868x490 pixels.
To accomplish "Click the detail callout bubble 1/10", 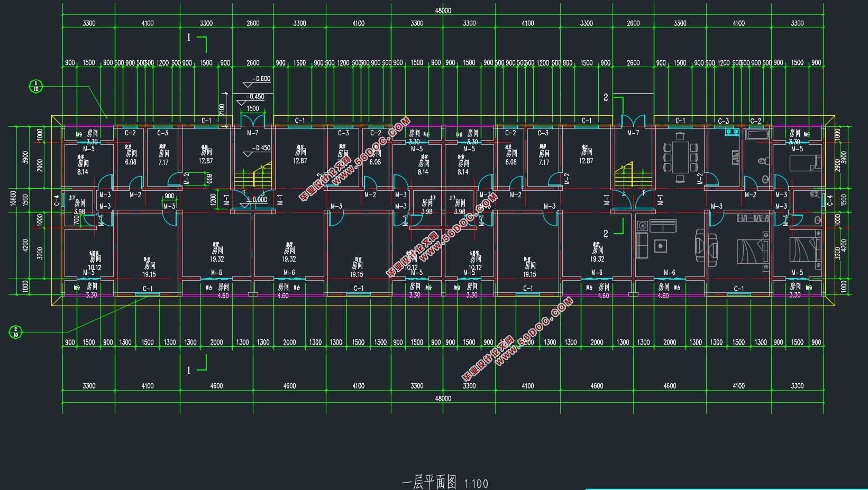I will 36,86.
